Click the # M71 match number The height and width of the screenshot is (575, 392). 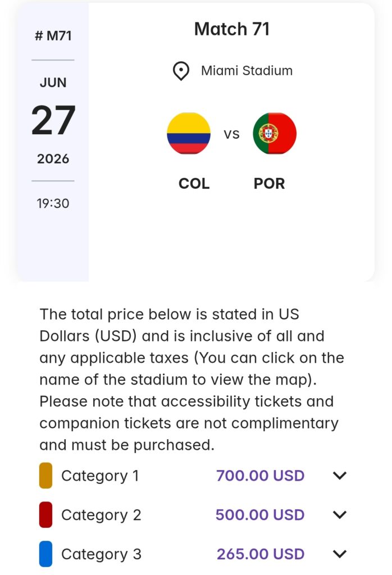pyautogui.click(x=53, y=36)
